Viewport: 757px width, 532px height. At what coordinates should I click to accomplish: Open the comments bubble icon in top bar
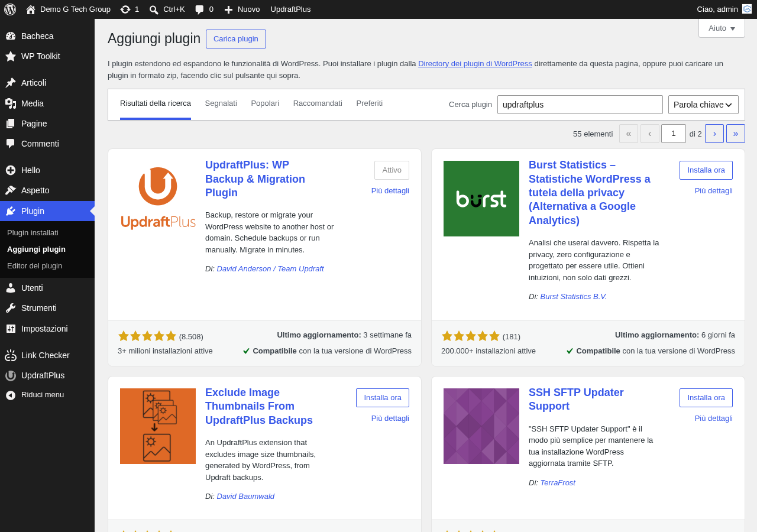pos(199,9)
